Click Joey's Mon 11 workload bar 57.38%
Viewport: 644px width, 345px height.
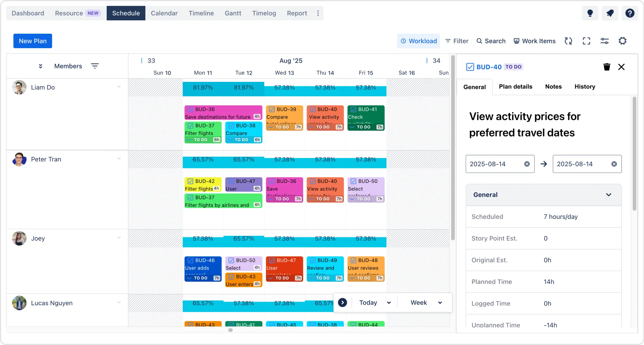[203, 242]
